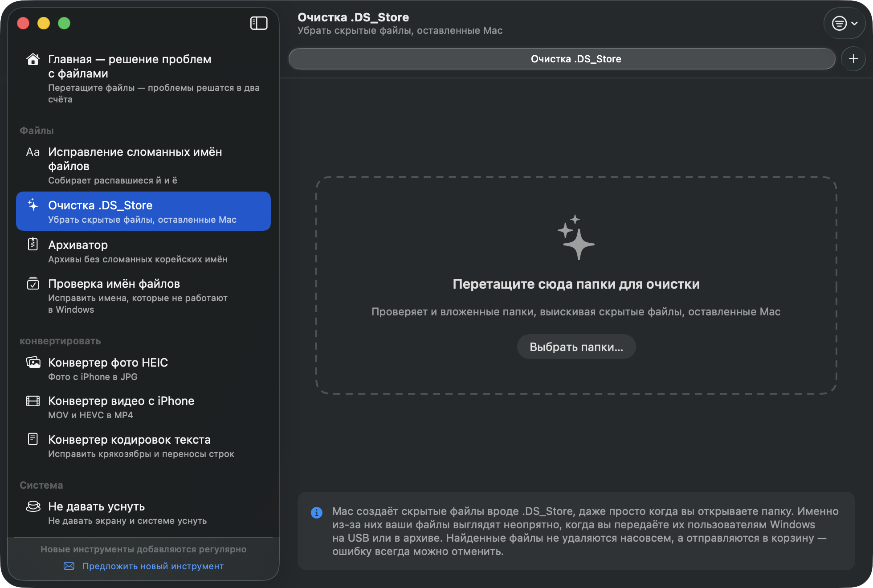Click the blue info icon in the notice

pos(317,513)
